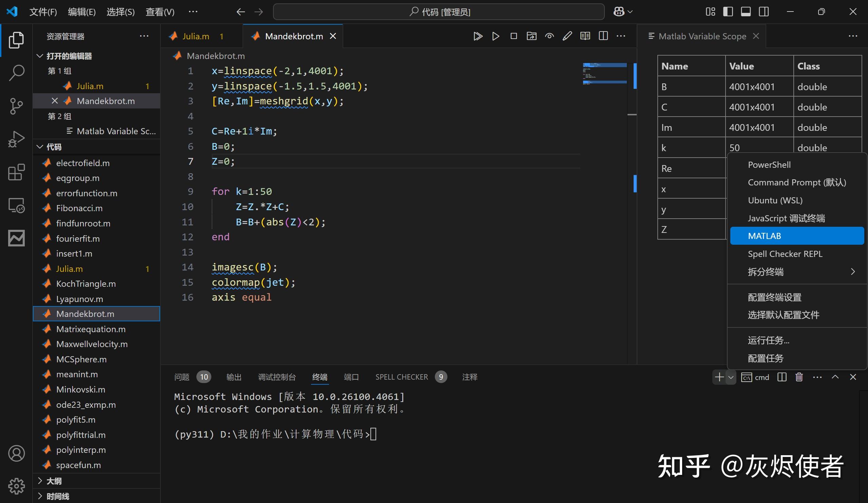The height and width of the screenshot is (503, 868).
Task: Open the Run and Debug view
Action: (x=16, y=139)
